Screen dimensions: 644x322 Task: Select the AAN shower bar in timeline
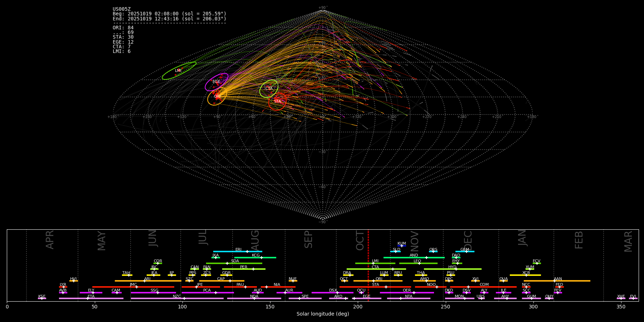557,281
